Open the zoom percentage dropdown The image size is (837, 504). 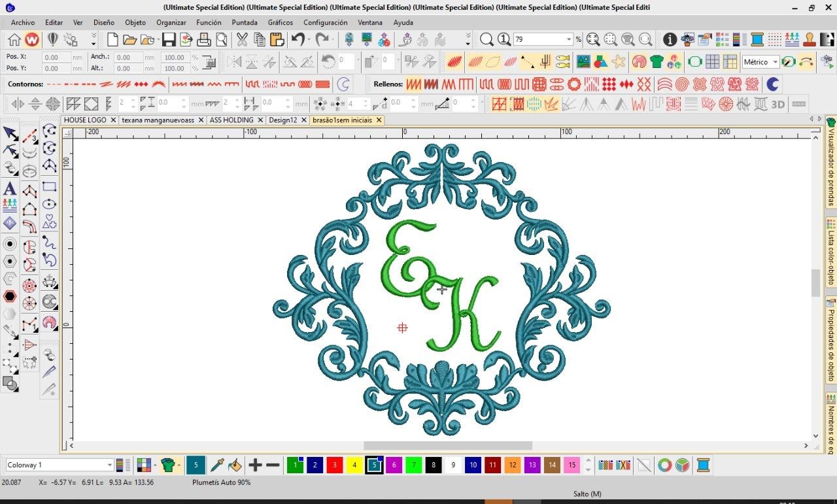click(x=568, y=40)
